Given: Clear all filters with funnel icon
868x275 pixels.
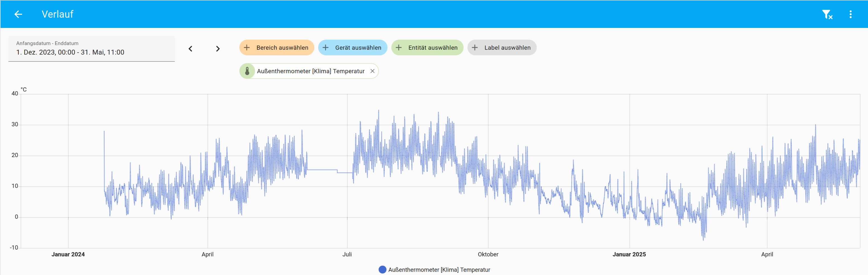Looking at the screenshot, I should tap(827, 14).
